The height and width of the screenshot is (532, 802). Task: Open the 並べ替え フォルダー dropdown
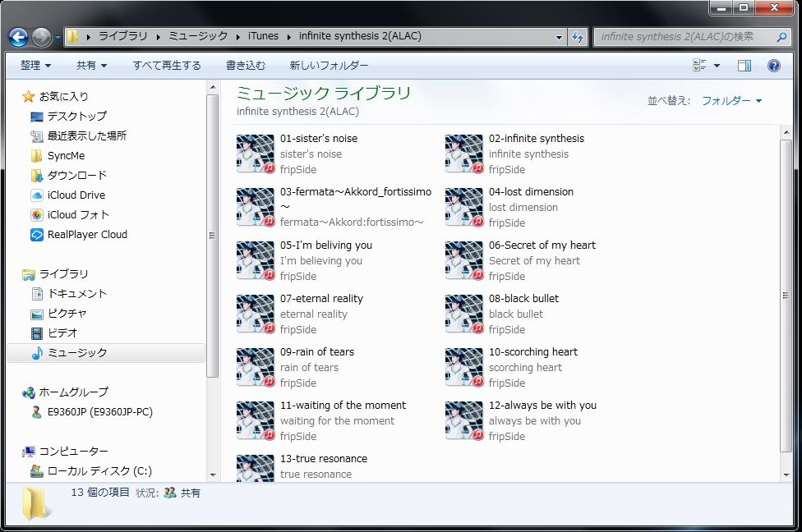pos(731,101)
